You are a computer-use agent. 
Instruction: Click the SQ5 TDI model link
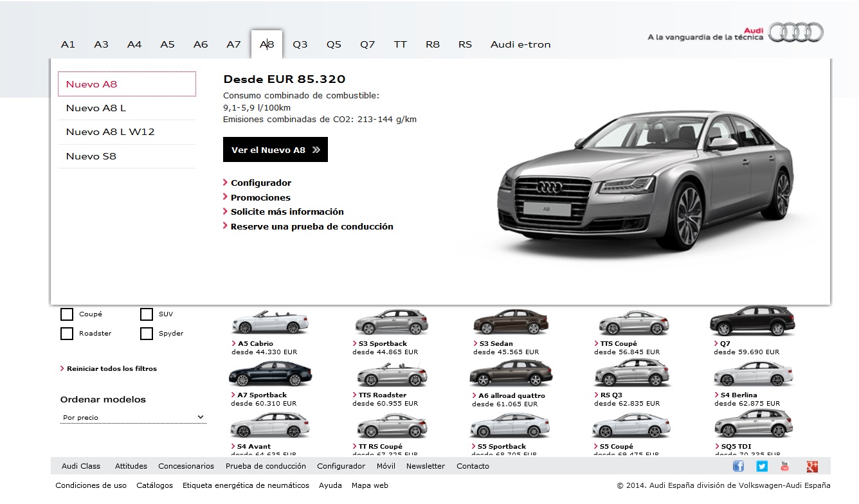[736, 446]
